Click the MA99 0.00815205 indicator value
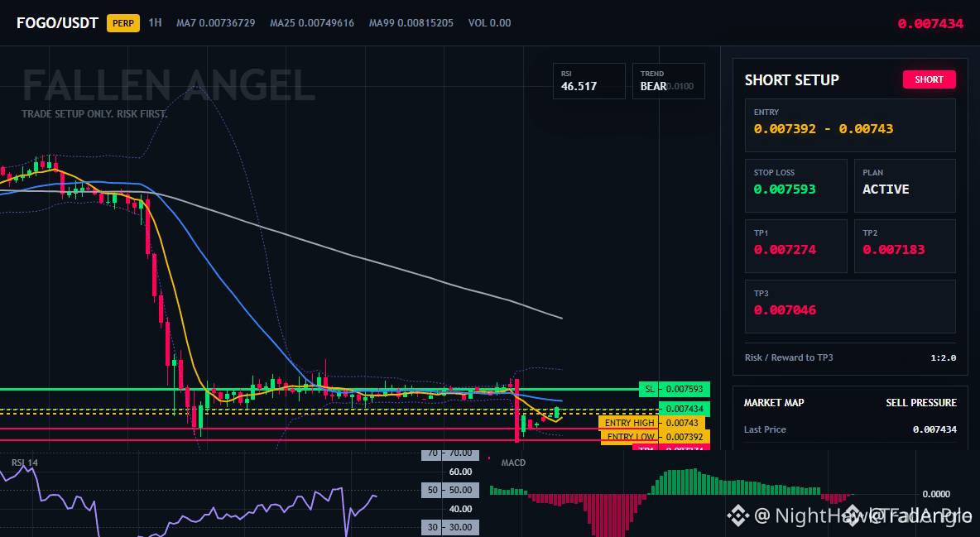 tap(411, 23)
